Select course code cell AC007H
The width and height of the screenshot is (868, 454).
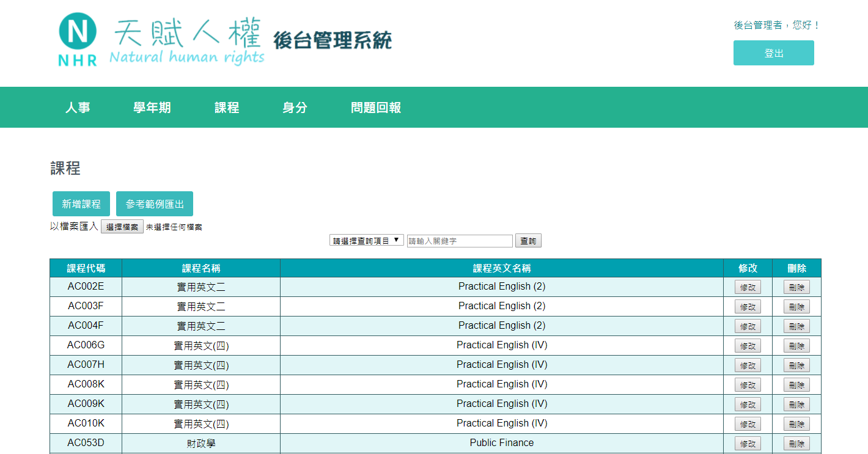pyautogui.click(x=86, y=365)
